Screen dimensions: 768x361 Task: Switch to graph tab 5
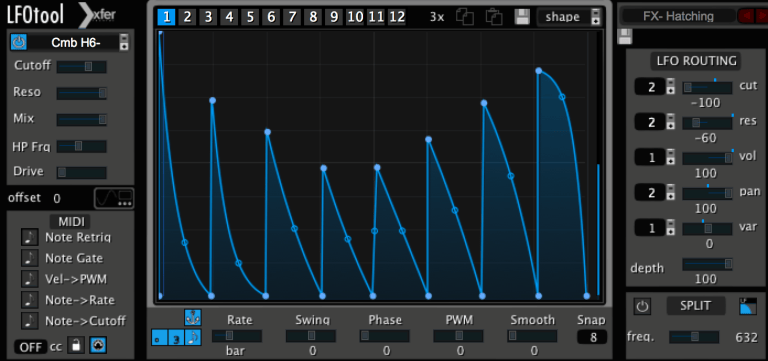(x=250, y=17)
